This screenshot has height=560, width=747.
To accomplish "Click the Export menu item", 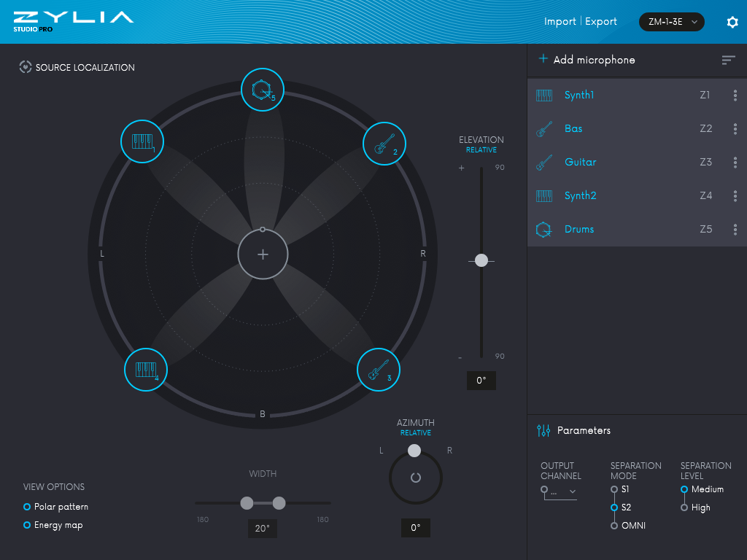I will click(x=600, y=21).
